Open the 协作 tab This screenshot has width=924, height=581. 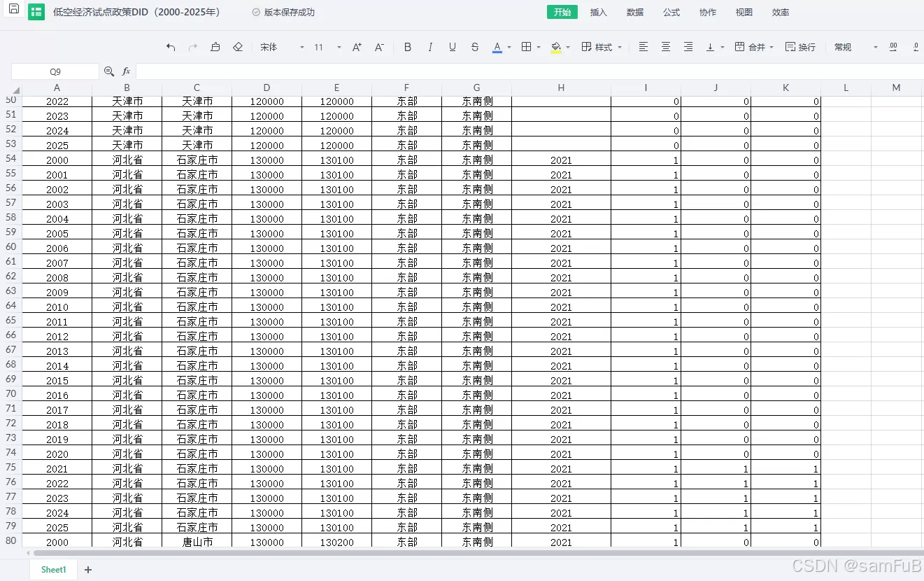tap(708, 12)
